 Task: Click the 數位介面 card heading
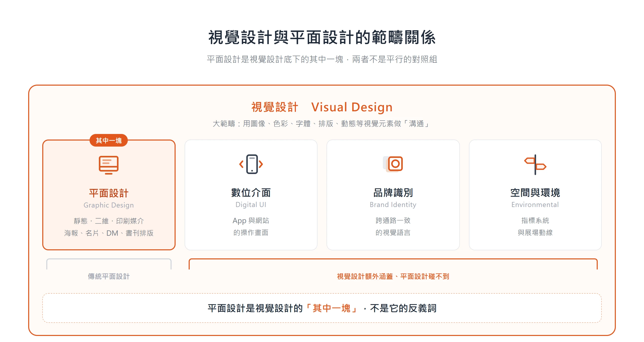[251, 193]
